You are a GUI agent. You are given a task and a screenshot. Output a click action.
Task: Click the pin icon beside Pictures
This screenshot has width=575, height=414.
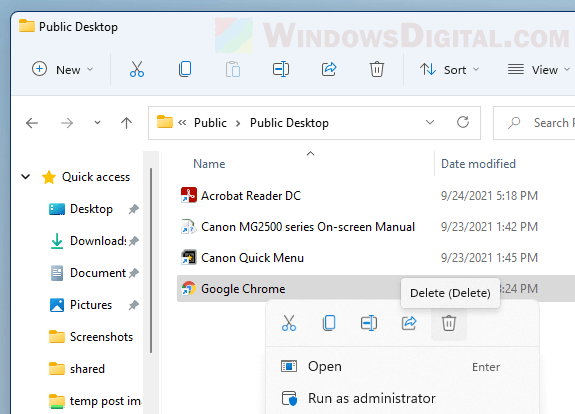(133, 305)
